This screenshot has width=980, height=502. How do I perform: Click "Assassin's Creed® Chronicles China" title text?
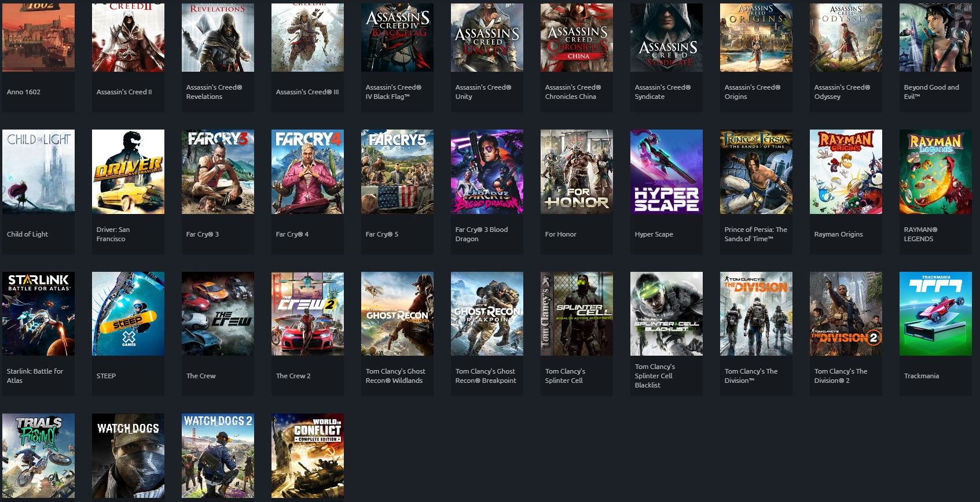click(573, 92)
